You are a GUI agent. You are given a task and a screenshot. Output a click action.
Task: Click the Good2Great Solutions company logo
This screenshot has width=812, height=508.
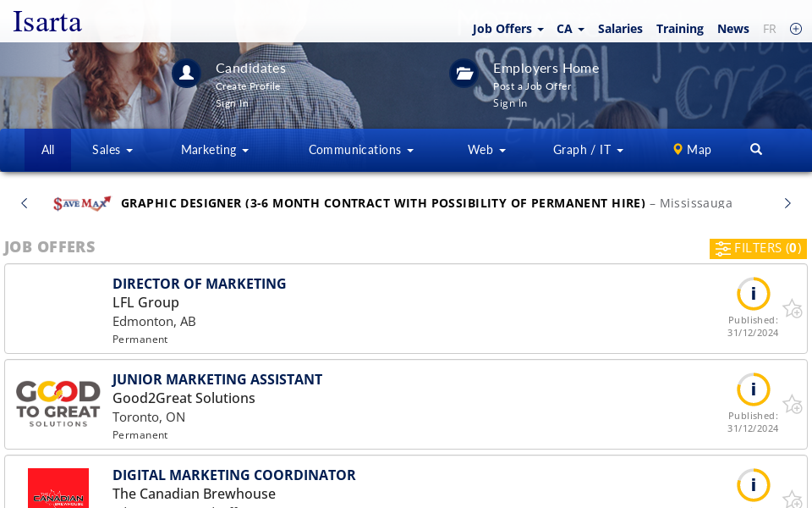click(58, 403)
